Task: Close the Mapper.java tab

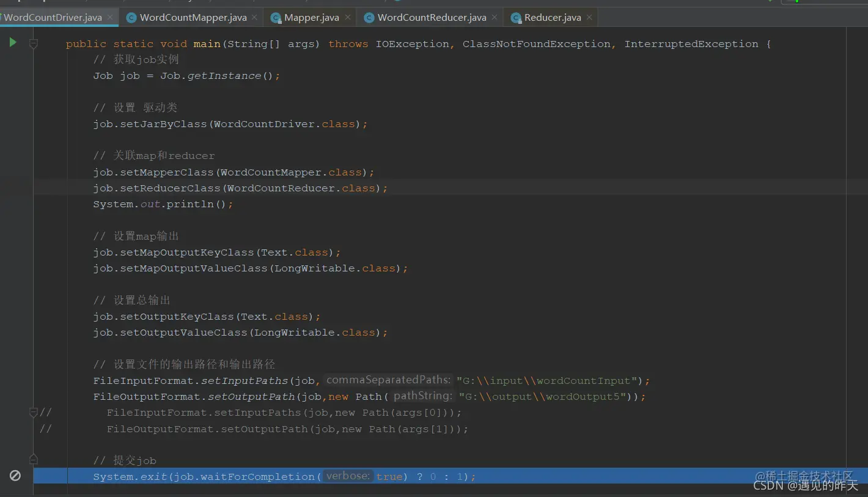Action: coord(347,18)
